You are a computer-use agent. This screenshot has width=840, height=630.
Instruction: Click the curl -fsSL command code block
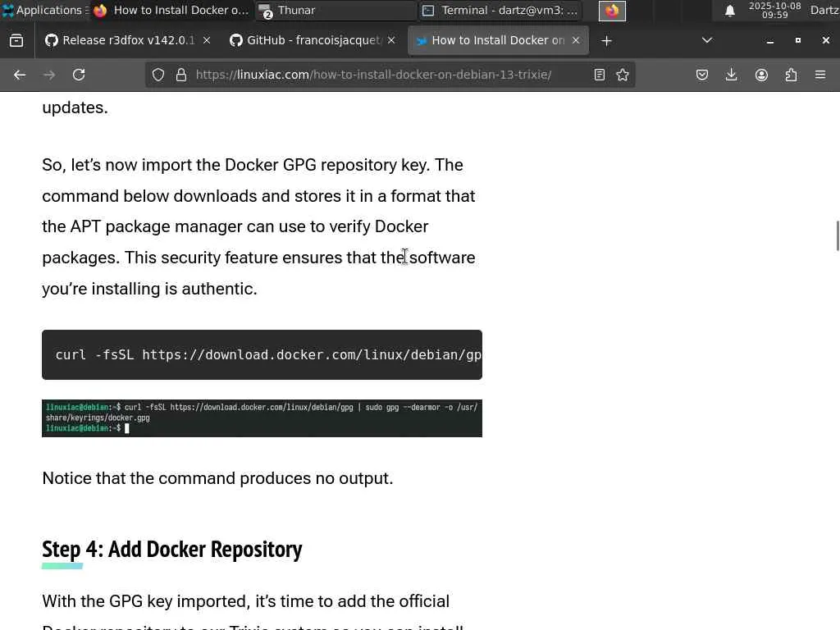tap(262, 354)
